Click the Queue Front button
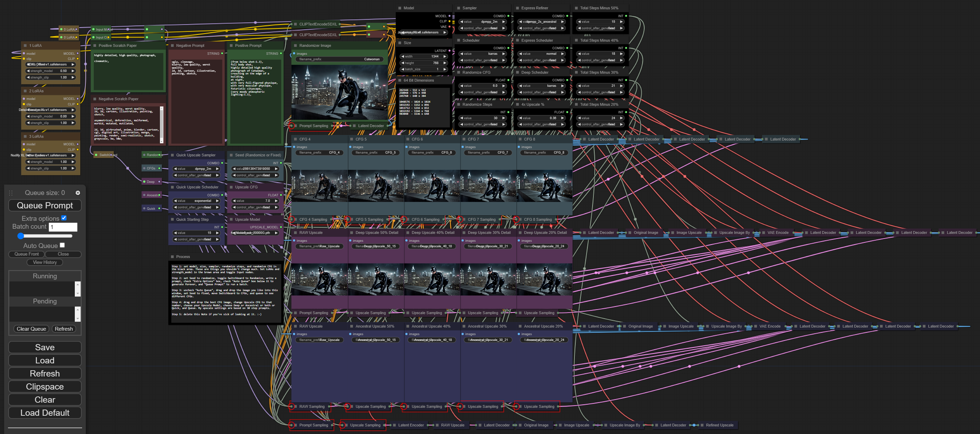This screenshot has width=980, height=434. 27,254
